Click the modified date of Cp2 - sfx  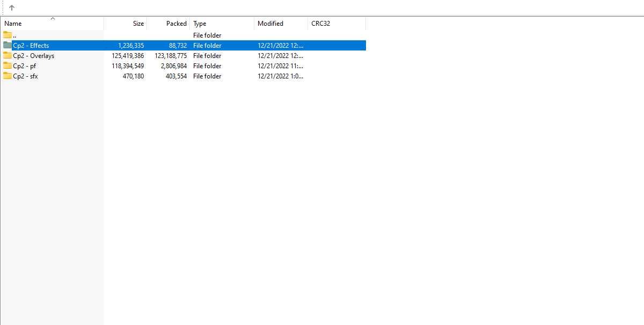point(281,76)
